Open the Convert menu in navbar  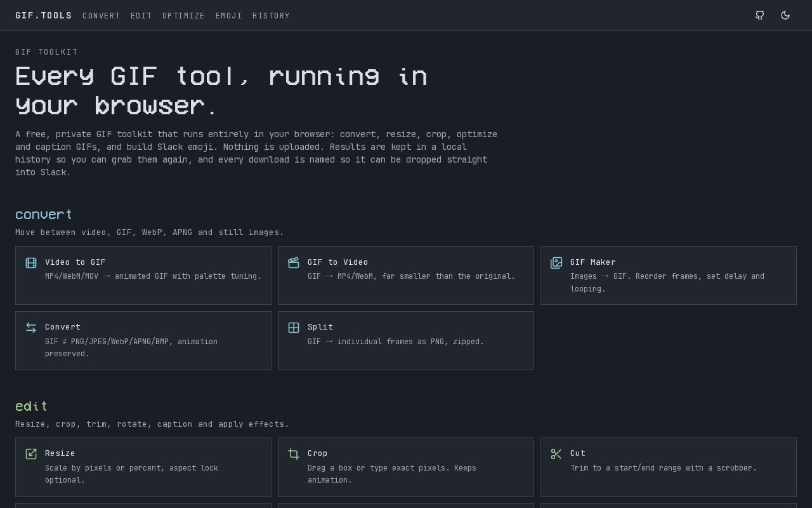tap(101, 16)
